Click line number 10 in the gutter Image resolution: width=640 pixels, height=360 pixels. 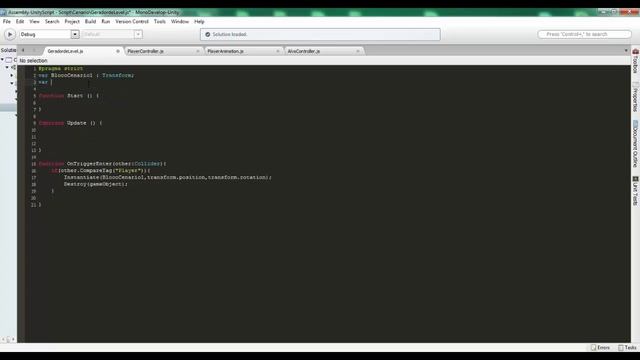[x=33, y=130]
